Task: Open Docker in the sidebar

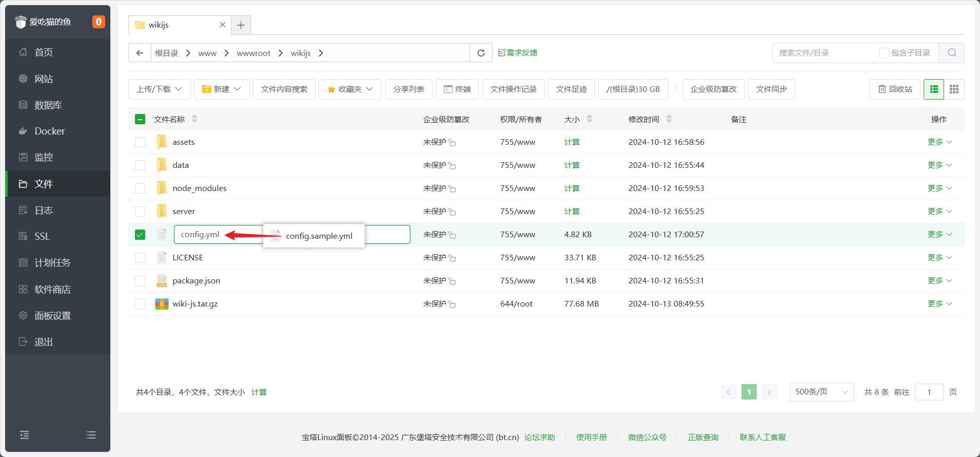Action: (x=49, y=131)
